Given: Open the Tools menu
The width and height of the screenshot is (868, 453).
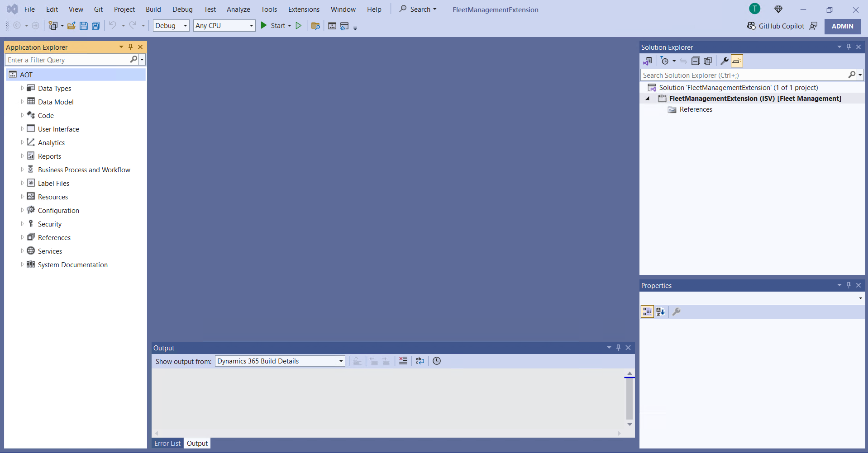Looking at the screenshot, I should pos(269,9).
